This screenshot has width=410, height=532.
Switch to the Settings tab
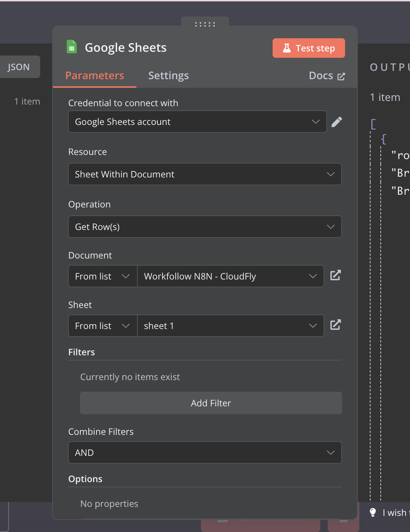[x=169, y=75]
